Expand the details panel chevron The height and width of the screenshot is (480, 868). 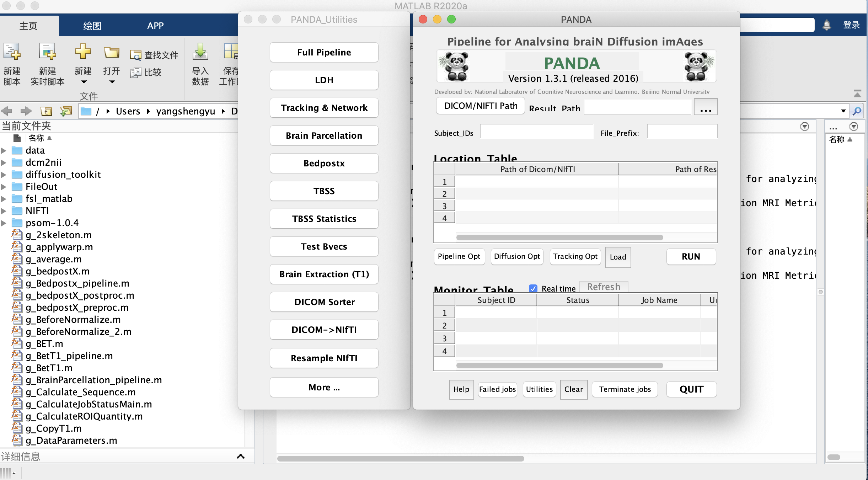(x=241, y=456)
